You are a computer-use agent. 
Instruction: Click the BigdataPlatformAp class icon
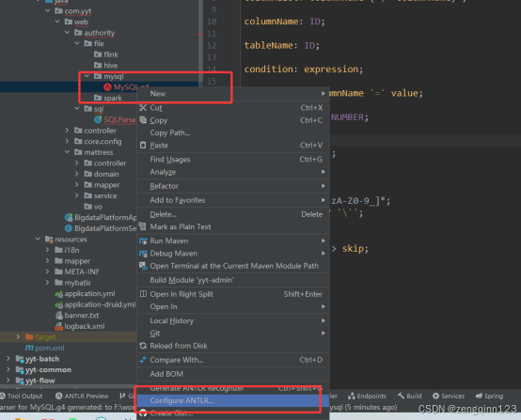tap(69, 217)
